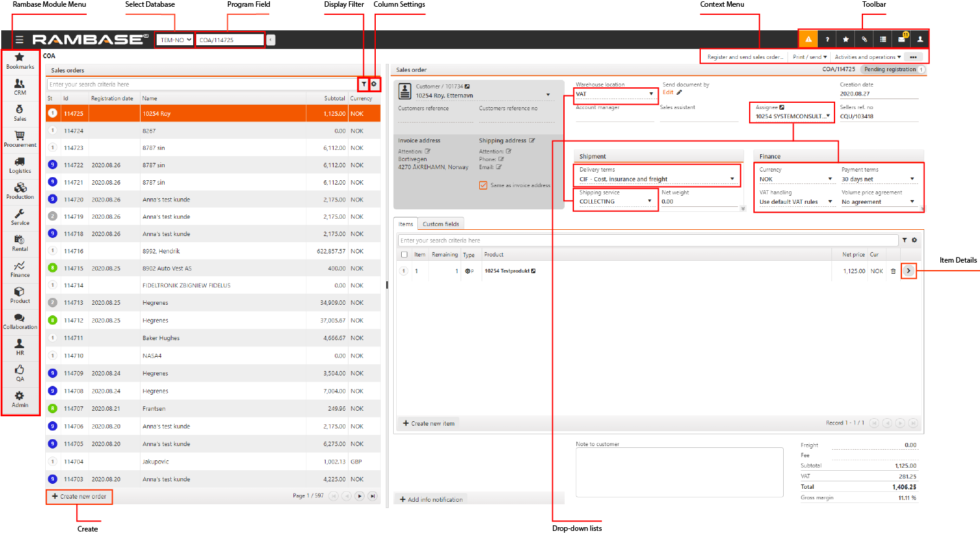Focus the Sales orders search criteria field
Viewport: 980px width, 534px height.
pyautogui.click(x=202, y=84)
